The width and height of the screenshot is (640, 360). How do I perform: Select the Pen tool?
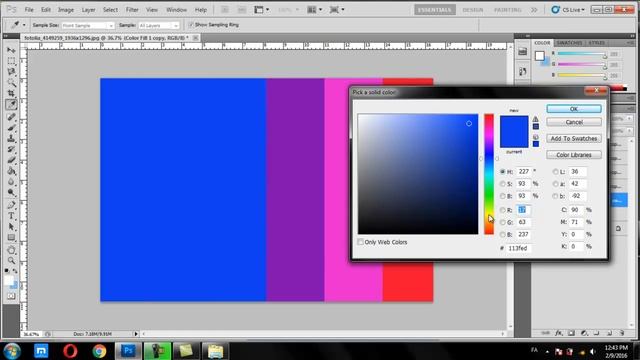coord(11,205)
